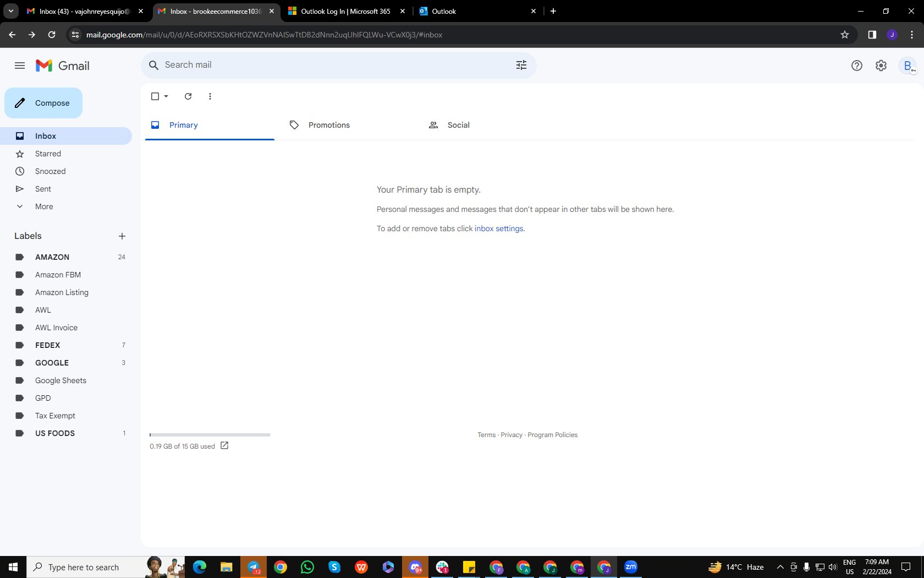Expand the select dropdown arrow

(x=166, y=96)
